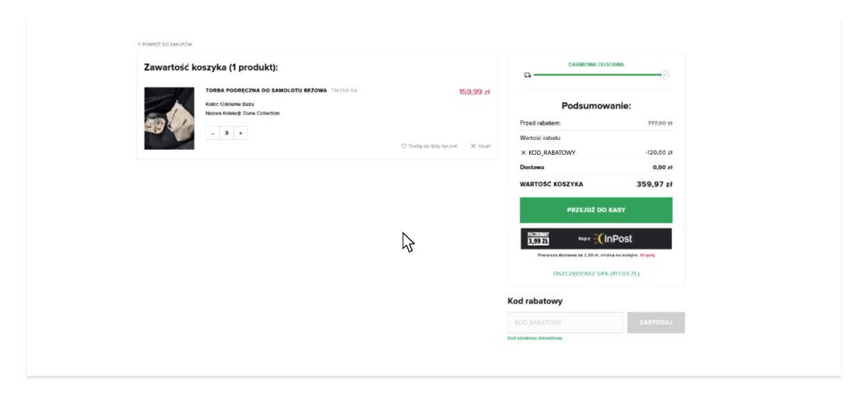The width and height of the screenshot is (868, 397).
Task: Click the Darmowa dostawa progress bar
Action: click(596, 74)
